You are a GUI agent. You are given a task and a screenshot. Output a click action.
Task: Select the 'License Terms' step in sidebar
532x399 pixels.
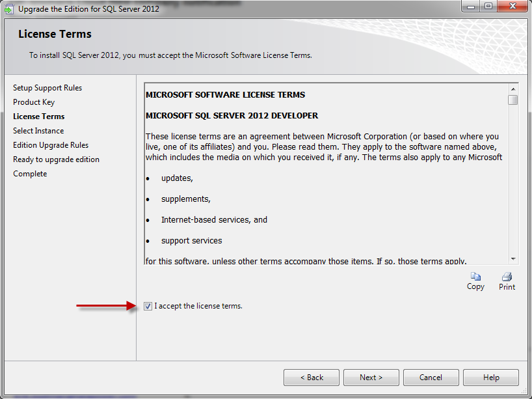point(38,117)
